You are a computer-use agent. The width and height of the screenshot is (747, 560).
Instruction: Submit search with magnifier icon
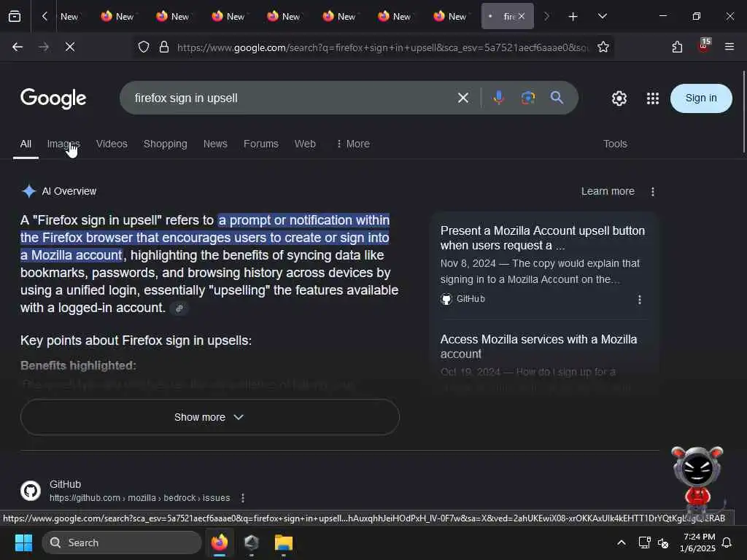click(x=557, y=98)
